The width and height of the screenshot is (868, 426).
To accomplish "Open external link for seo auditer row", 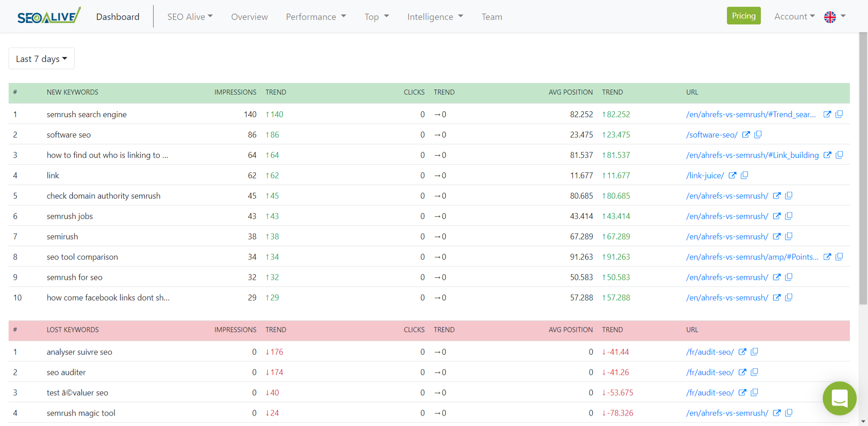I will click(742, 372).
